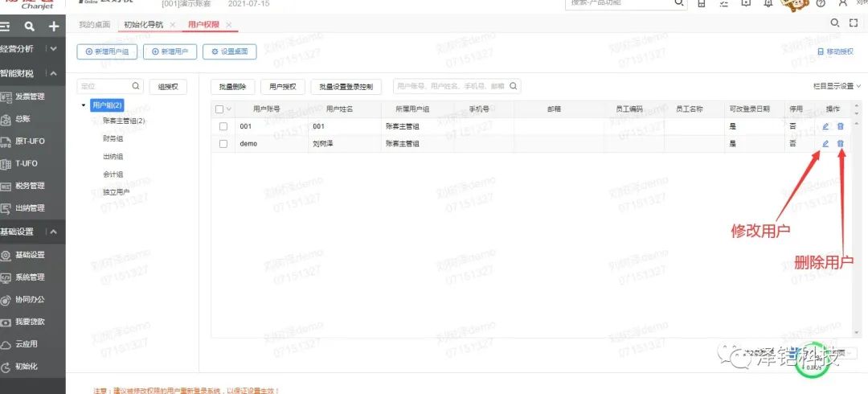The image size is (868, 394).
Task: Open the 移动授权 link
Action: pos(836,51)
